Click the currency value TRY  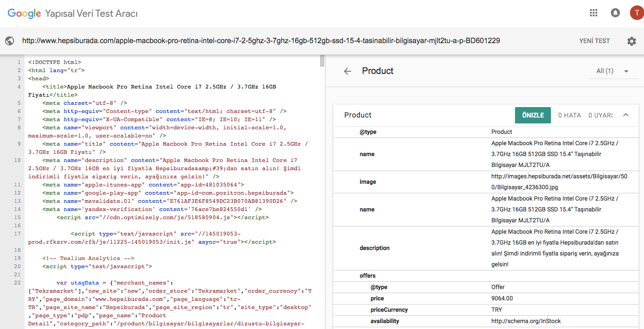click(x=497, y=310)
